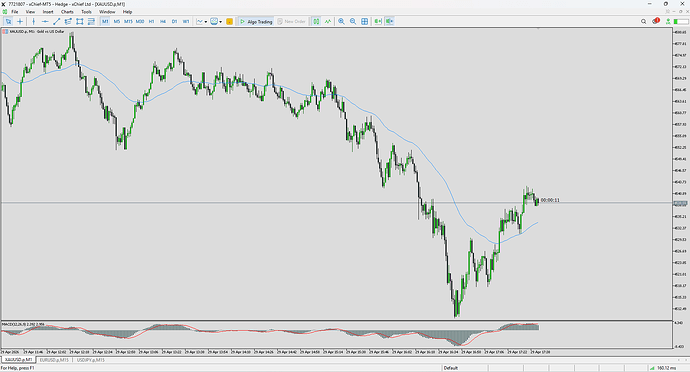Select the shapes rectangle tool
Image resolution: width=690 pixels, height=372 pixels.
click(x=80, y=21)
